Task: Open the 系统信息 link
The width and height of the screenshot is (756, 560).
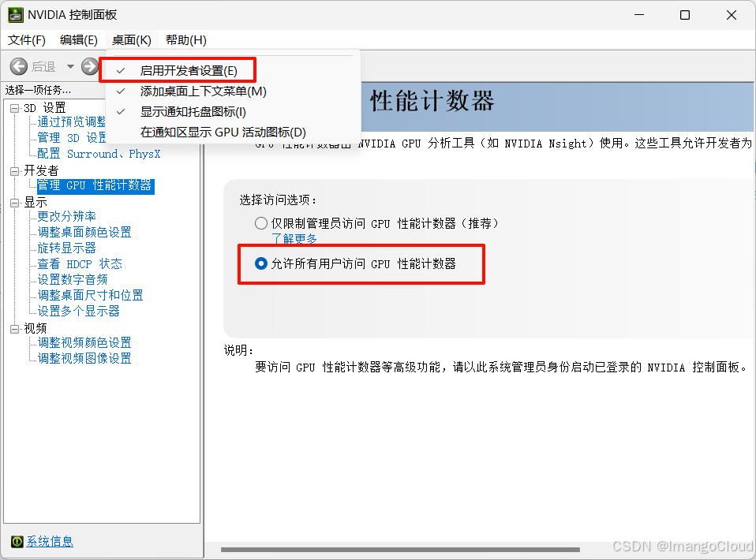Action: [x=50, y=542]
